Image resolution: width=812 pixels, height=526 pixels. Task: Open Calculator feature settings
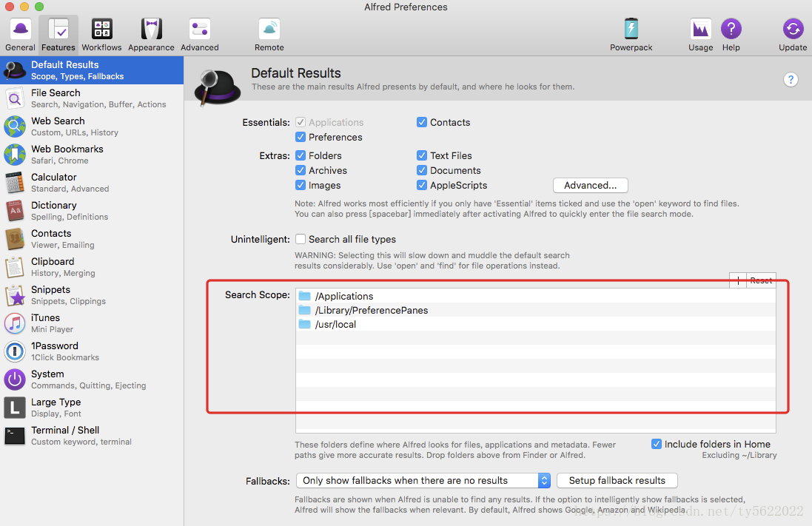pyautogui.click(x=92, y=182)
